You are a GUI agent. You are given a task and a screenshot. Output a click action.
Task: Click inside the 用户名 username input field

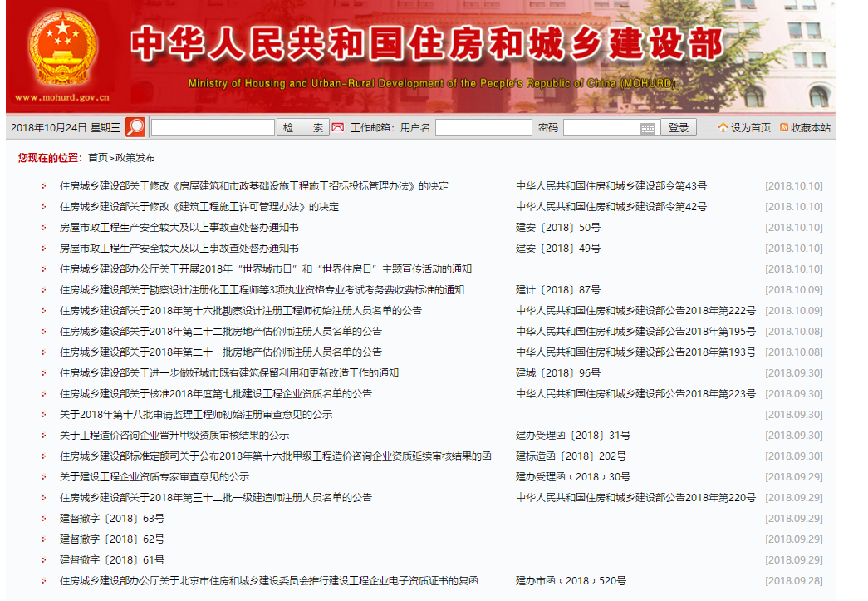click(x=482, y=126)
